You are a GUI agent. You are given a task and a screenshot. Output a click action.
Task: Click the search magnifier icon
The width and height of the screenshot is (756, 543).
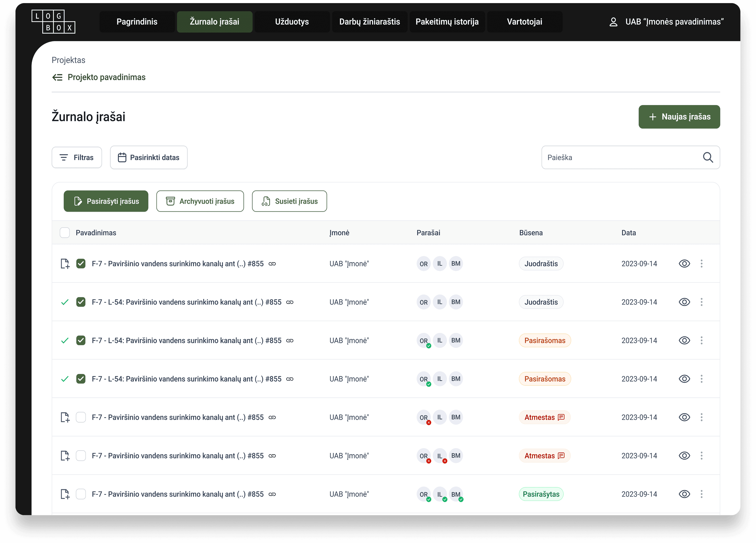click(708, 157)
